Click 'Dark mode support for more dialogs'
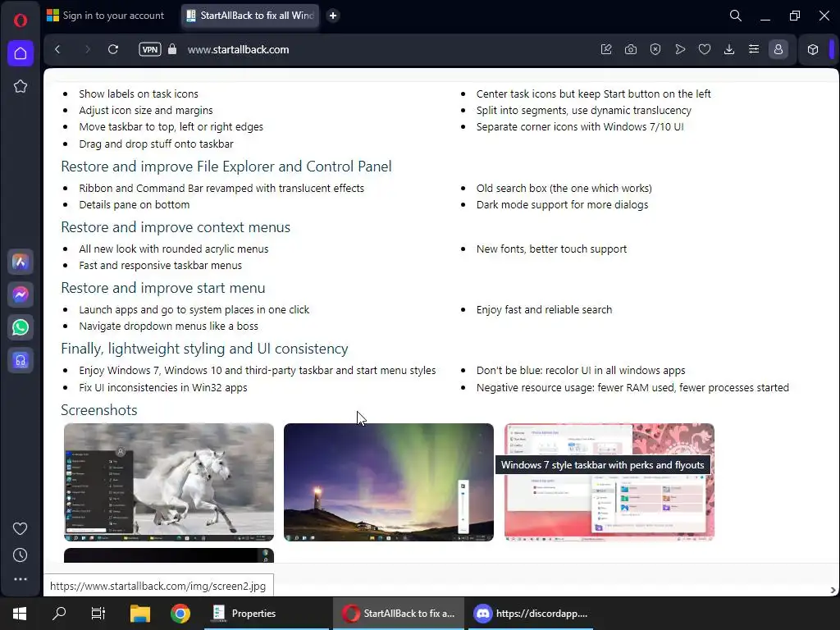 tap(562, 204)
